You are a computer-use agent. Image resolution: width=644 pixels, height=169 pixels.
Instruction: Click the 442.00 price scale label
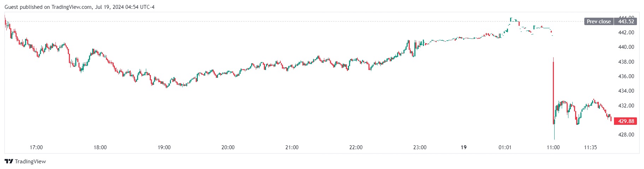(x=626, y=33)
